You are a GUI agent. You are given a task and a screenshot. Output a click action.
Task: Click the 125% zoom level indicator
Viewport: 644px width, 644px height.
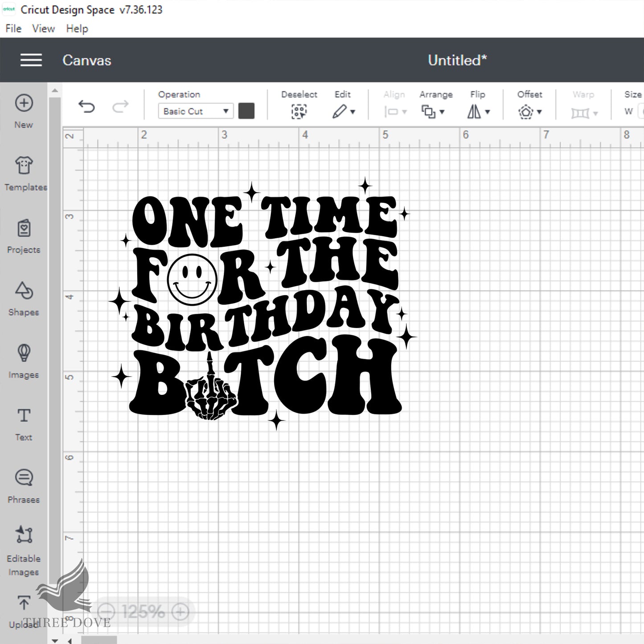(143, 611)
